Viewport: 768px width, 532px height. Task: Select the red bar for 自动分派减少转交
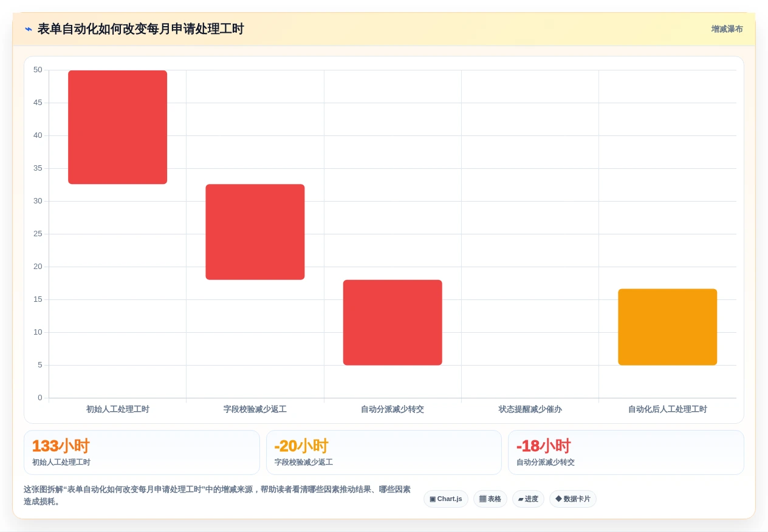[393, 322]
